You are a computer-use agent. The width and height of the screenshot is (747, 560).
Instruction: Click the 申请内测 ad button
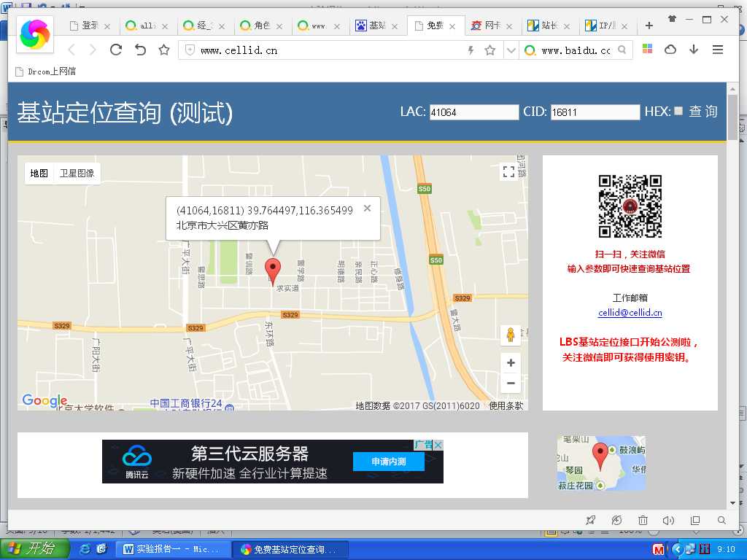(x=389, y=462)
